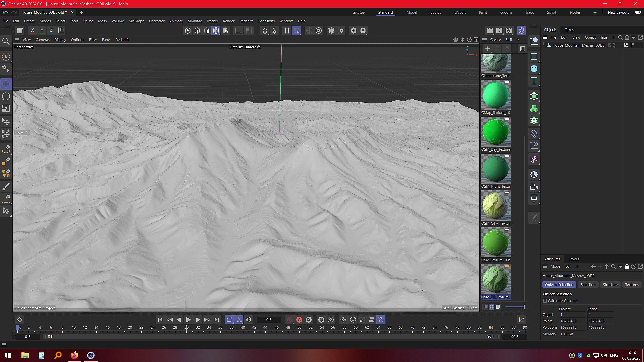Image resolution: width=644 pixels, height=362 pixels.
Task: Add a camera object
Action: pyautogui.click(x=534, y=187)
